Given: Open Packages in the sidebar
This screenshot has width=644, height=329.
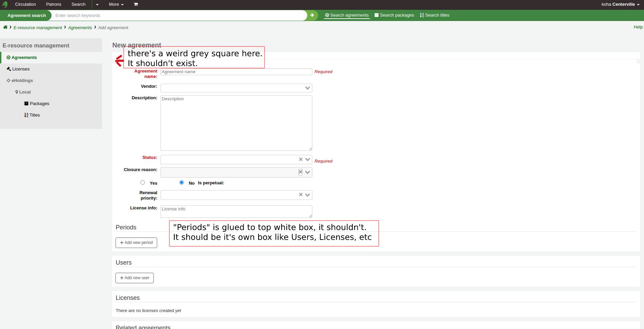Looking at the screenshot, I should [x=39, y=104].
